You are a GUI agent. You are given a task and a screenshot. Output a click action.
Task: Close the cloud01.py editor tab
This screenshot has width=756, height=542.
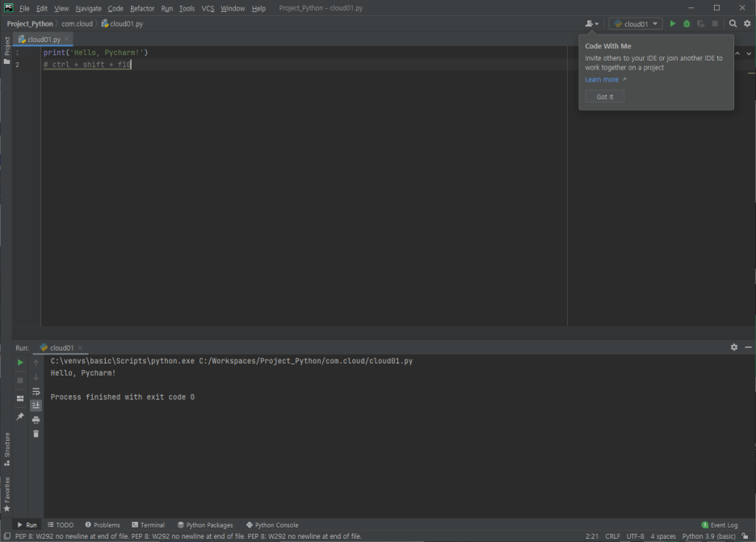(x=66, y=39)
